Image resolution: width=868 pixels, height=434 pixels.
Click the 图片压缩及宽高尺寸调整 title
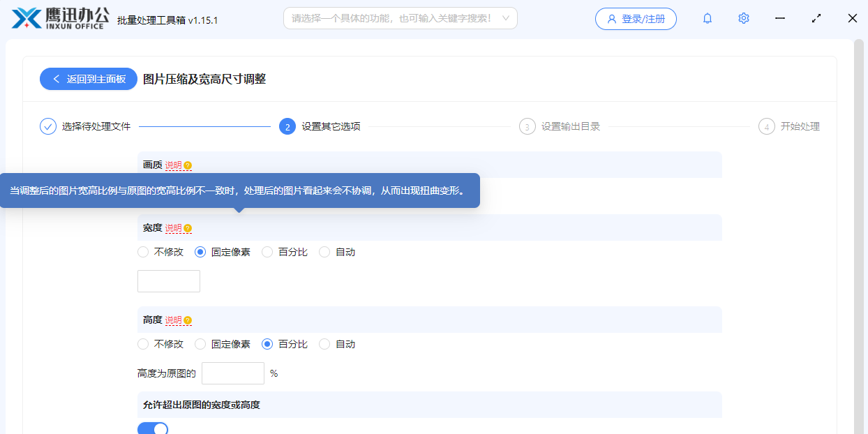point(204,79)
